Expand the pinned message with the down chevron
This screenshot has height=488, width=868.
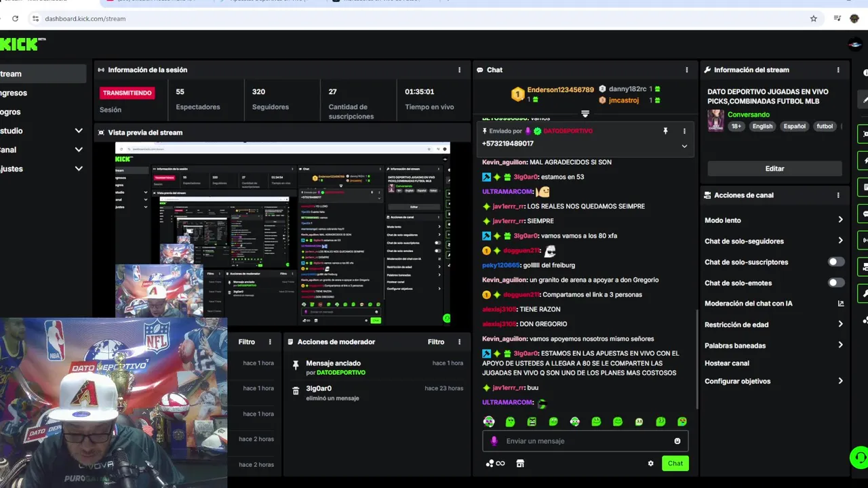coord(684,146)
